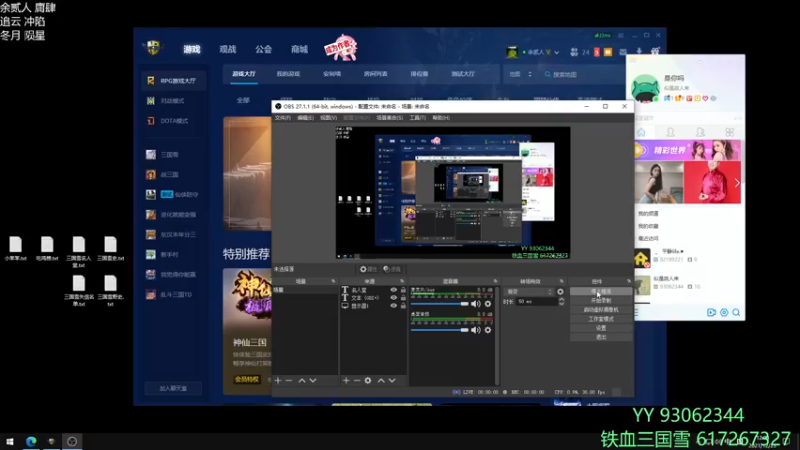Screen dimensions: 800x450
Task: Toggle visibility eye of display capture source
Action: [x=393, y=306]
